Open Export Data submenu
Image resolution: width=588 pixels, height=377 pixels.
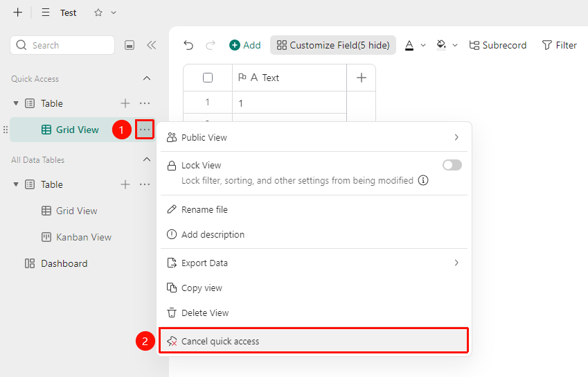314,263
